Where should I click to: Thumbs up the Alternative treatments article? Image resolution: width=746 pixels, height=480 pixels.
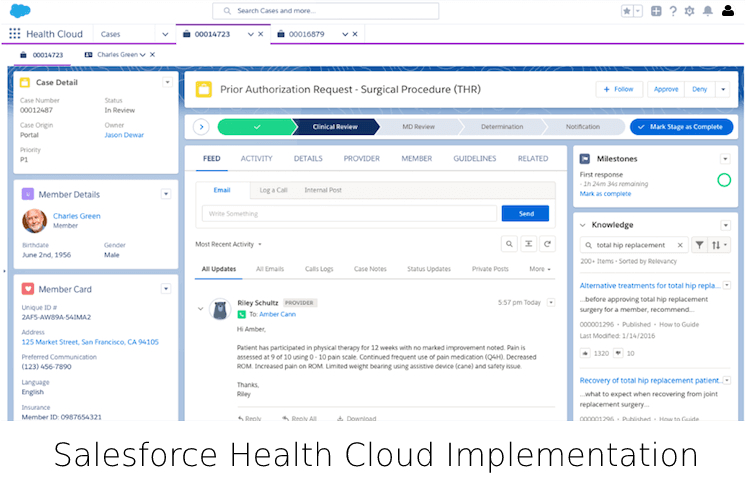pos(585,353)
